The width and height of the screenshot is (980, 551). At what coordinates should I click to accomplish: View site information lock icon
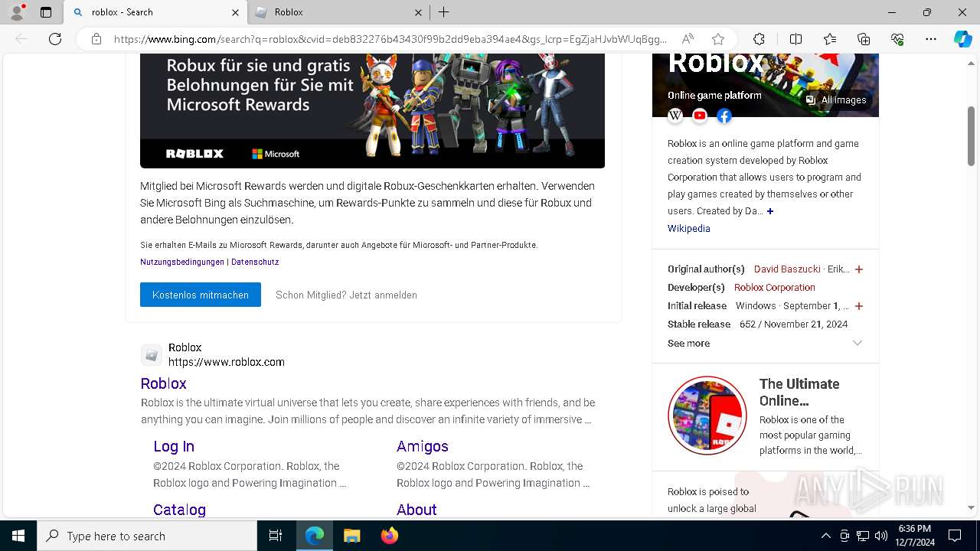pos(96,39)
